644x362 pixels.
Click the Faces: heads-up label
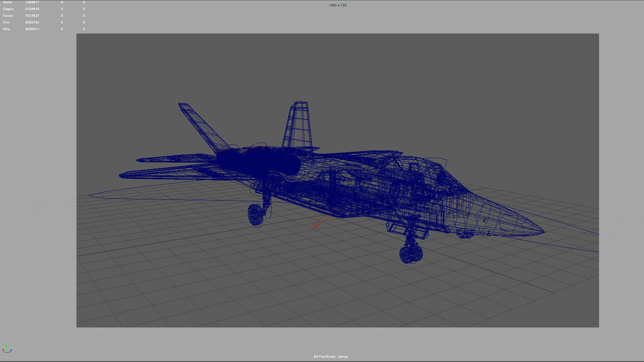tap(8, 16)
